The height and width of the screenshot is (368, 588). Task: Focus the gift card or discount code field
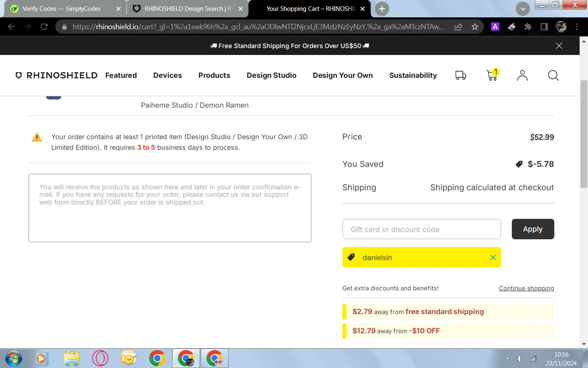421,229
